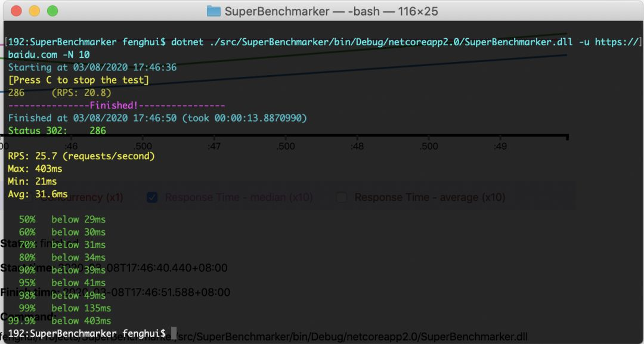Click the ':48' tick label on chart axis
Viewport: 644px width, 344px height.
(x=357, y=146)
